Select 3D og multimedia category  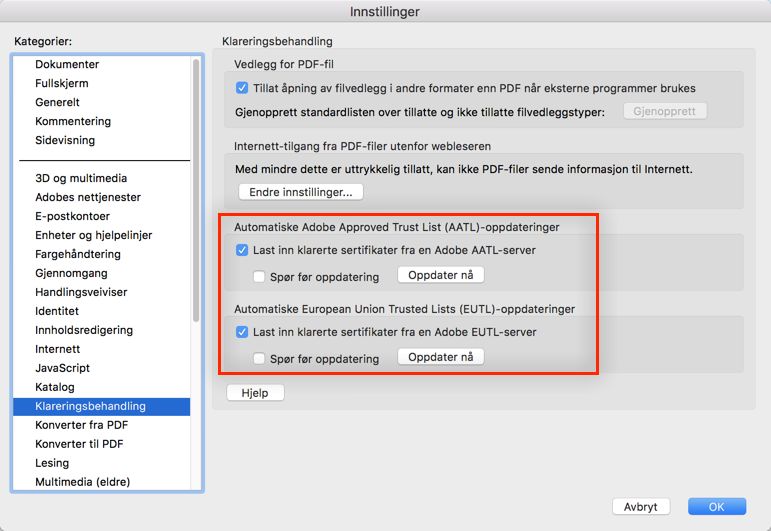coord(102,178)
